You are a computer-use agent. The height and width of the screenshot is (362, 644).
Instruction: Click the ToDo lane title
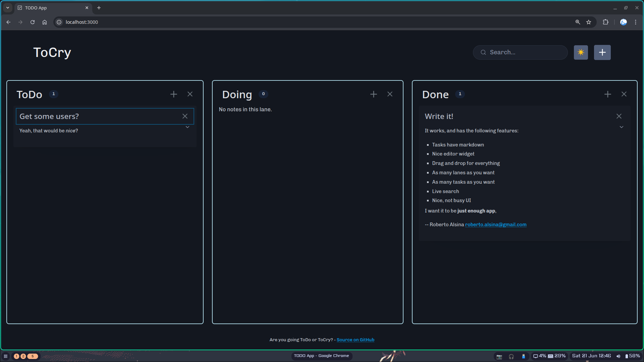tap(30, 95)
